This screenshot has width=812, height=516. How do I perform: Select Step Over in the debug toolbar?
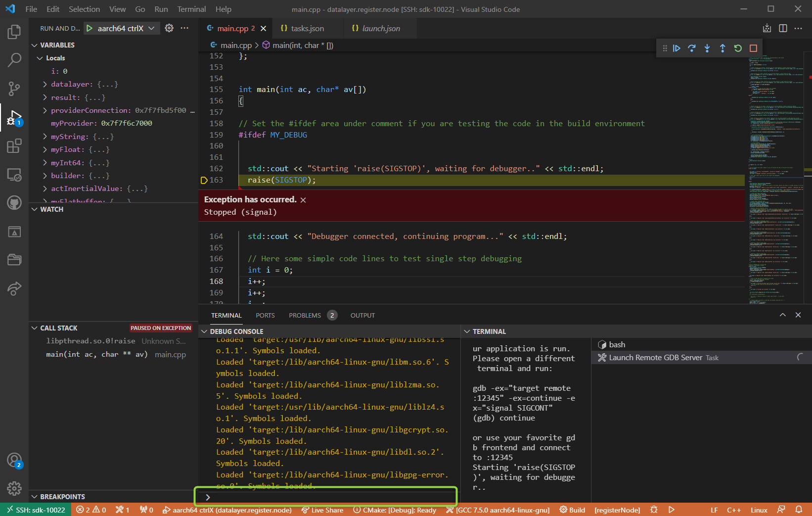click(x=692, y=48)
